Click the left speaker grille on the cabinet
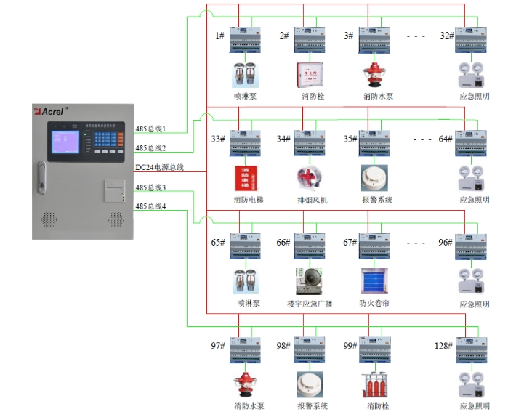This screenshot has width=532, height=417. [x=49, y=219]
